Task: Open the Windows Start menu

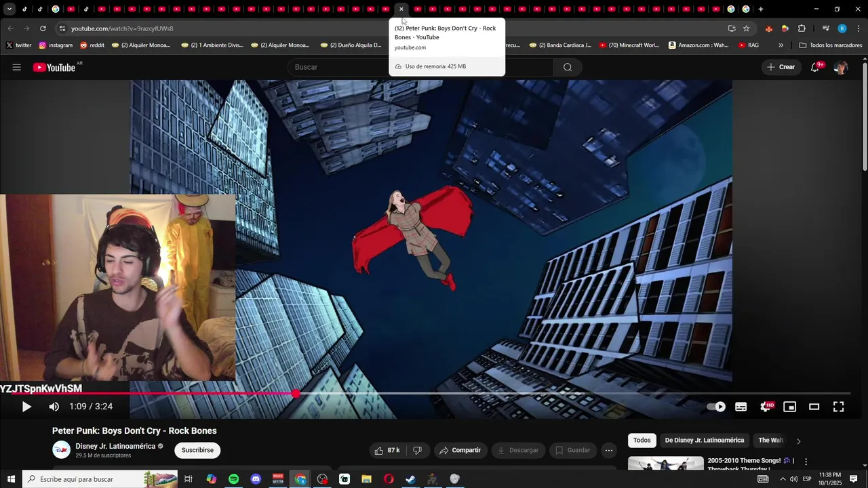Action: 11,479
